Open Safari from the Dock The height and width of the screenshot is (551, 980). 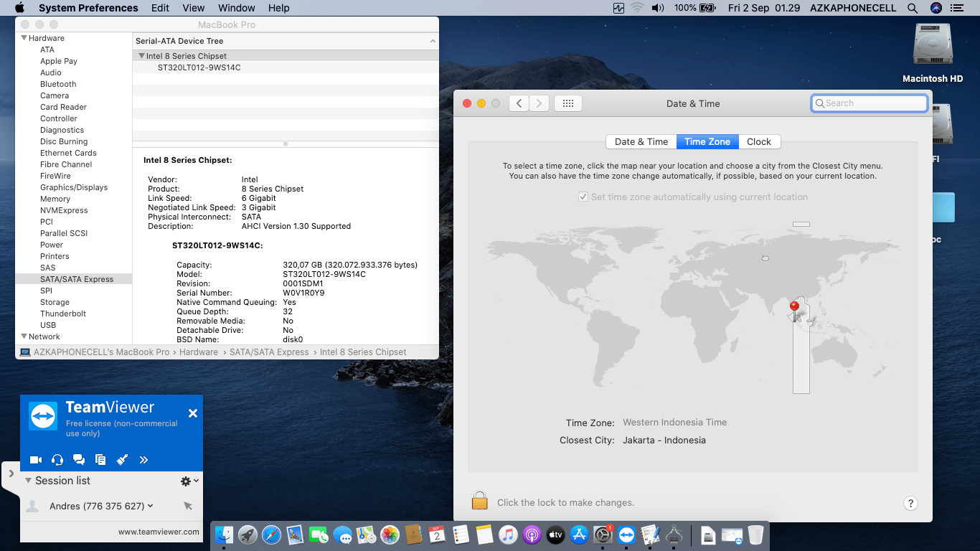tap(271, 534)
